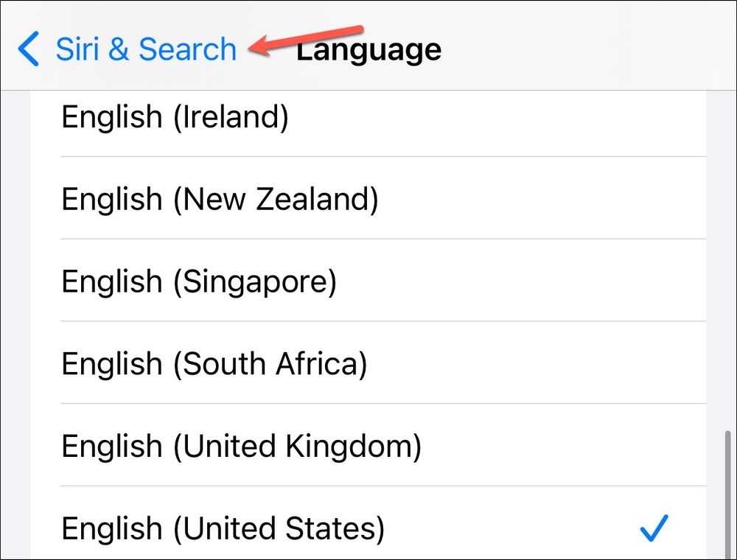
Task: Tap the blue checkmark next to English (United States)
Action: click(653, 527)
